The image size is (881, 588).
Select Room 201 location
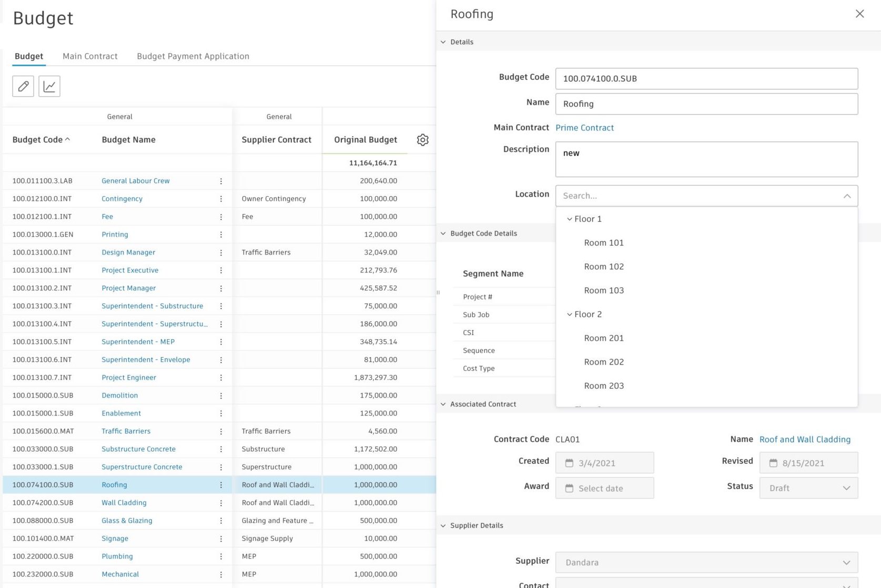coord(604,338)
